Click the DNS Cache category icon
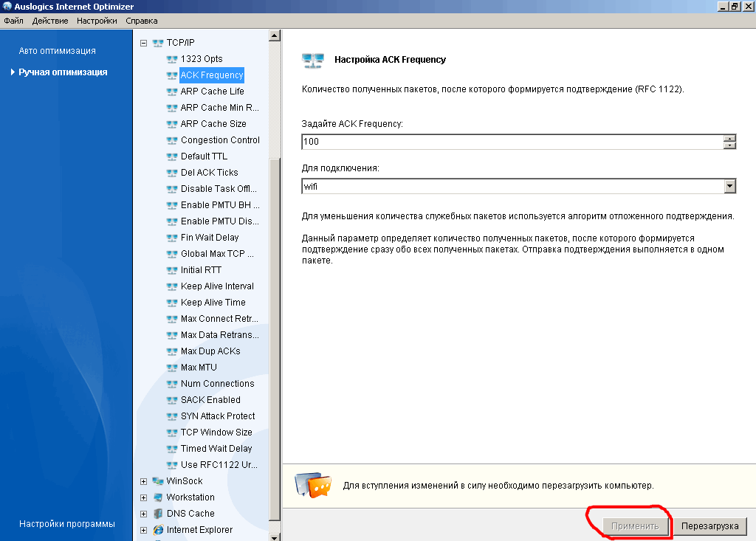This screenshot has height=541, width=756. tap(158, 514)
